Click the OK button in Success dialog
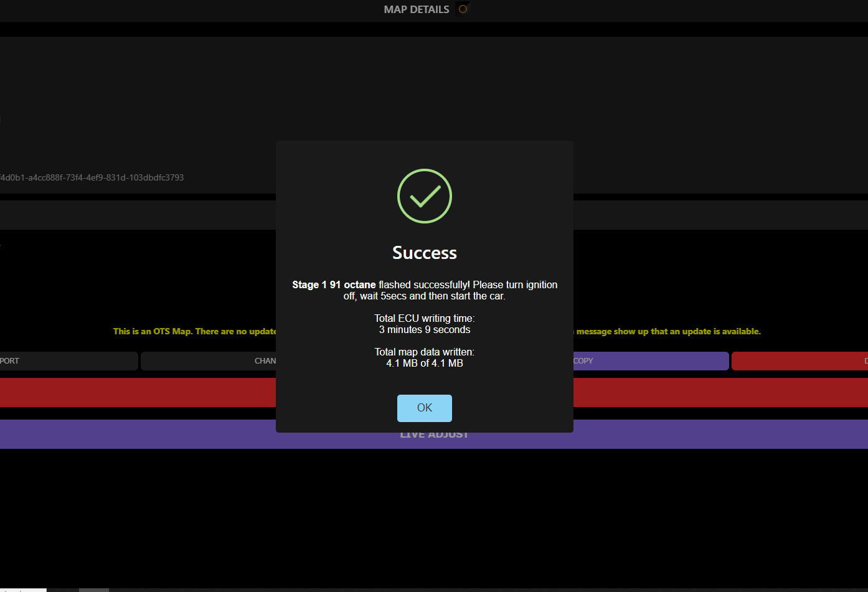Screen dimensions: 868x592 (425, 408)
